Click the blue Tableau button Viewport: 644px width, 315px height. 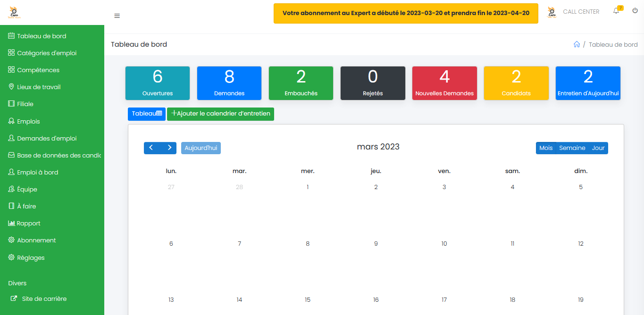(x=146, y=114)
